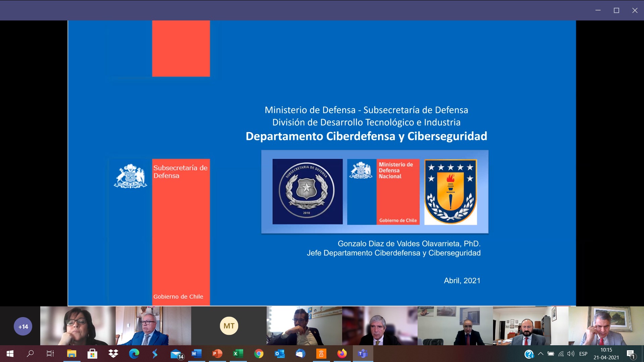
Task: Open volume speaker tray icon
Action: (x=571, y=354)
